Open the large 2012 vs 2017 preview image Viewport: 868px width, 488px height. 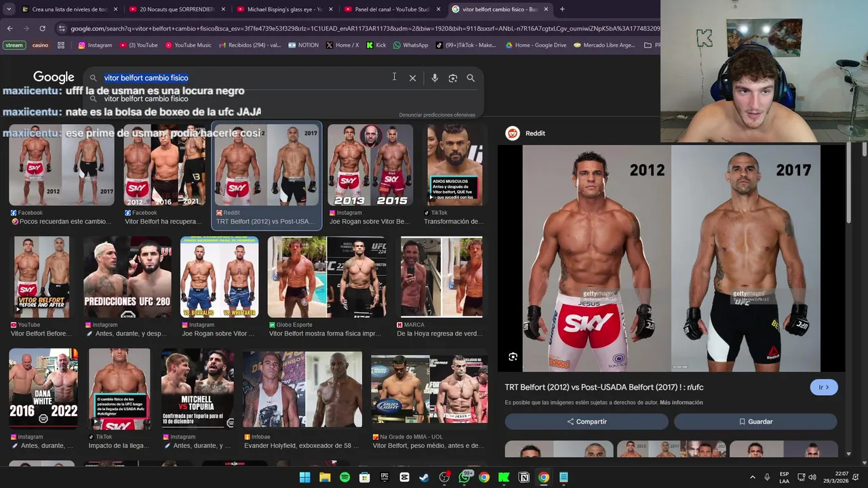(671, 258)
